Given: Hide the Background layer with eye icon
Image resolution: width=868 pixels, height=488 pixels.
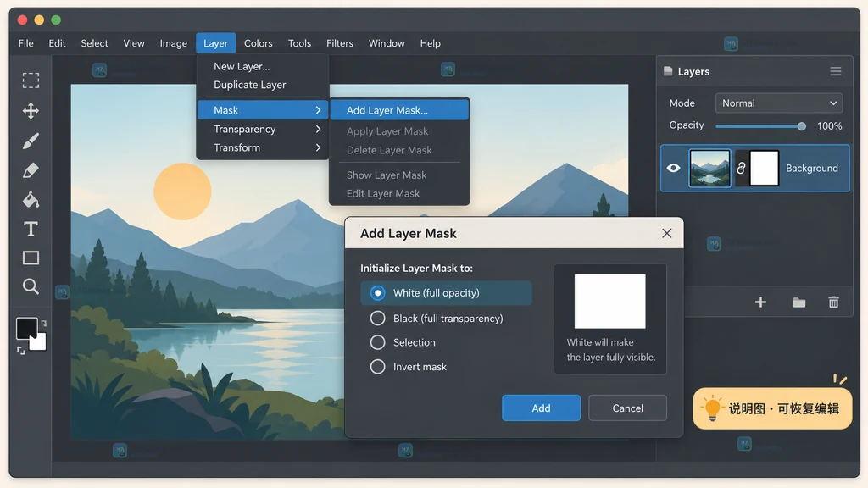Looking at the screenshot, I should (x=673, y=168).
